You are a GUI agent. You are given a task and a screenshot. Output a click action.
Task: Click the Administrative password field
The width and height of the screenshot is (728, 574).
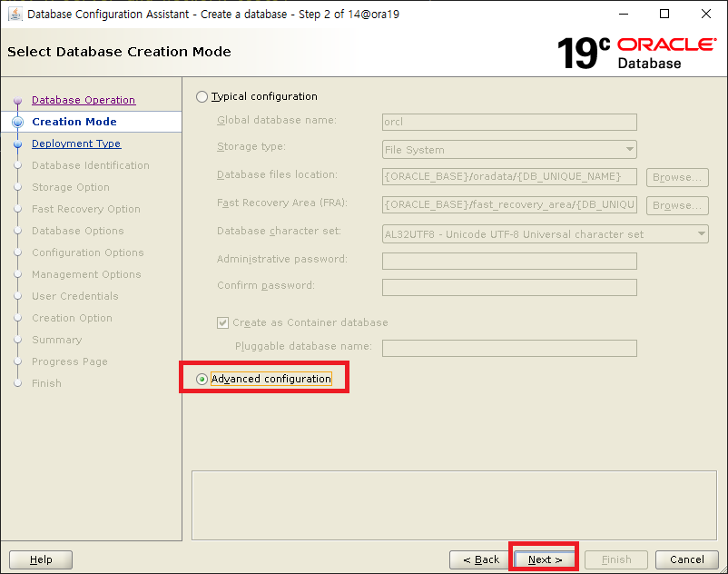click(x=509, y=261)
